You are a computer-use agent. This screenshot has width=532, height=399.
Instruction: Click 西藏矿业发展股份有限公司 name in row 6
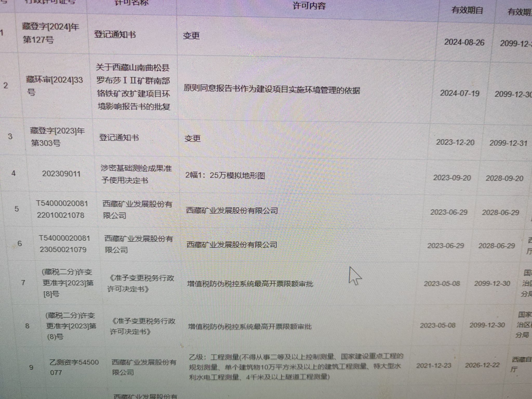[139, 244]
